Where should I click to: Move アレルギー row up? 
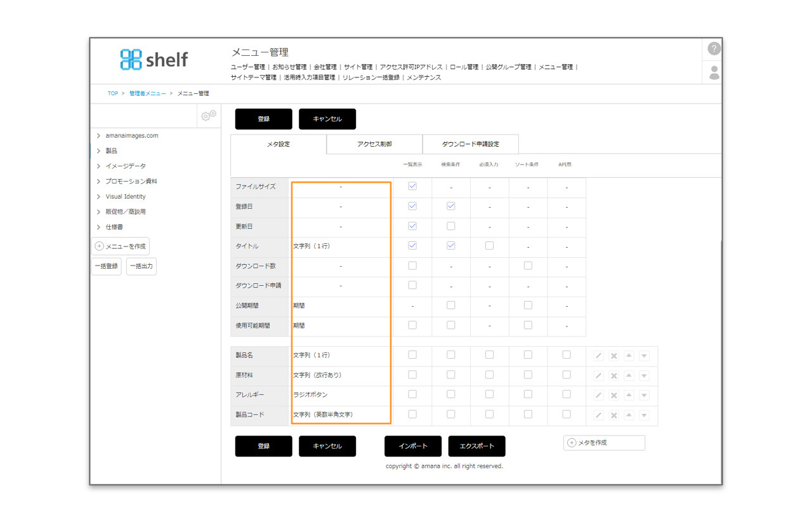pos(629,395)
